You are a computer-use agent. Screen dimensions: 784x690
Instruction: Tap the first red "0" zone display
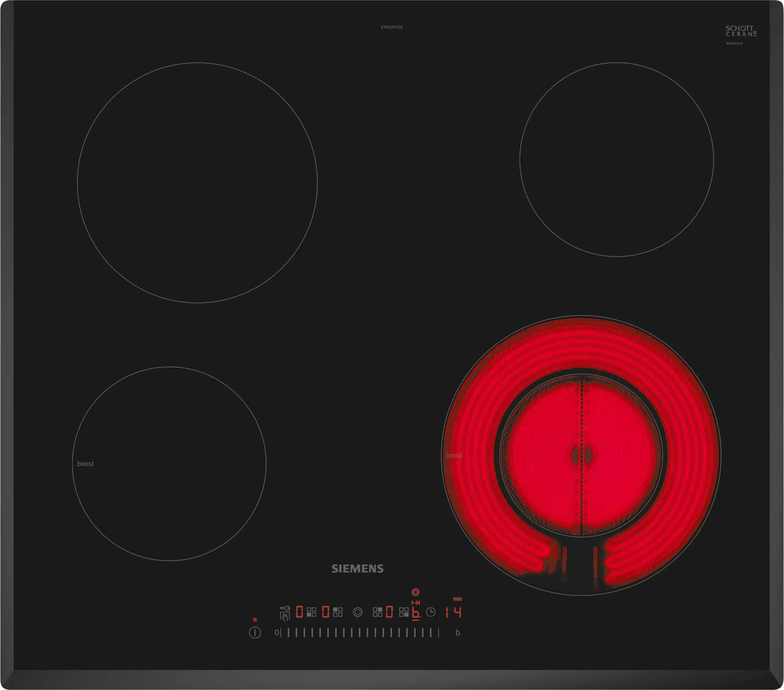tap(299, 612)
